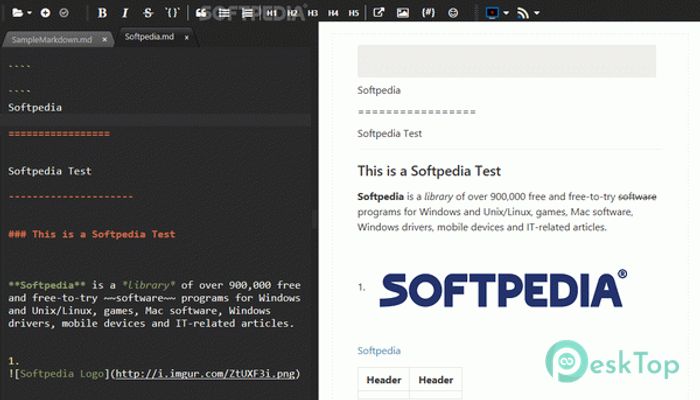Click the '*library*' text in the editor
700x400 pixels.
(149, 285)
